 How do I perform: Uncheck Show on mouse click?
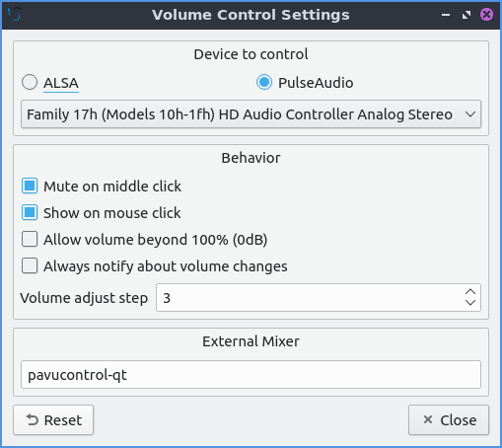(x=30, y=212)
